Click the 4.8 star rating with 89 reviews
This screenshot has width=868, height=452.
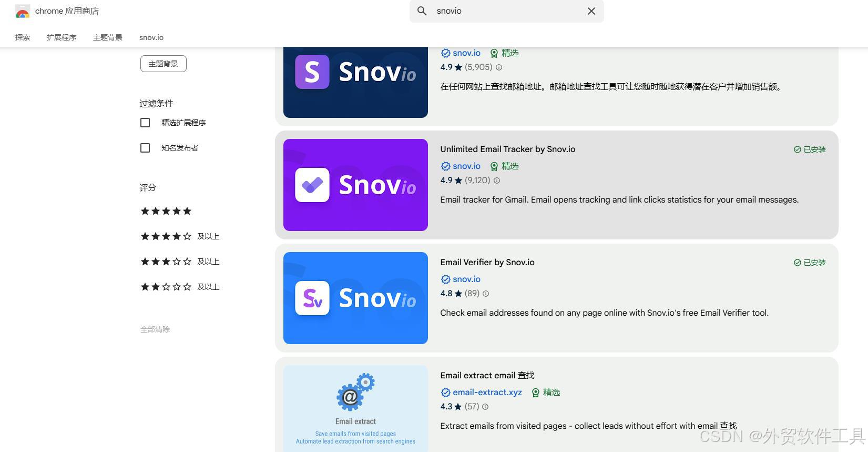click(x=460, y=294)
